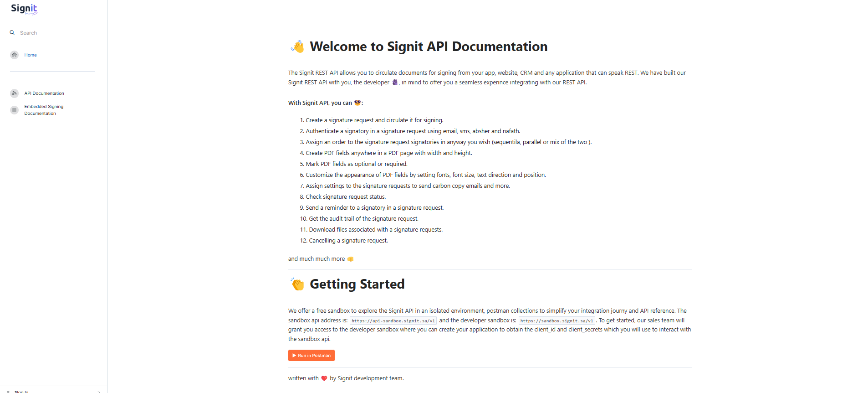Click the sunglasses emoji after 'you can'
868x393 pixels.
[x=357, y=103]
